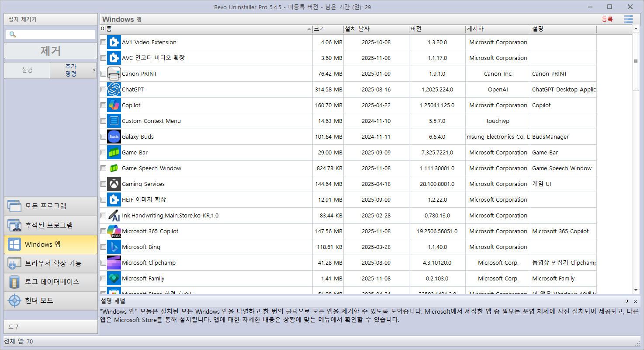Click the 실행 button

coord(27,70)
